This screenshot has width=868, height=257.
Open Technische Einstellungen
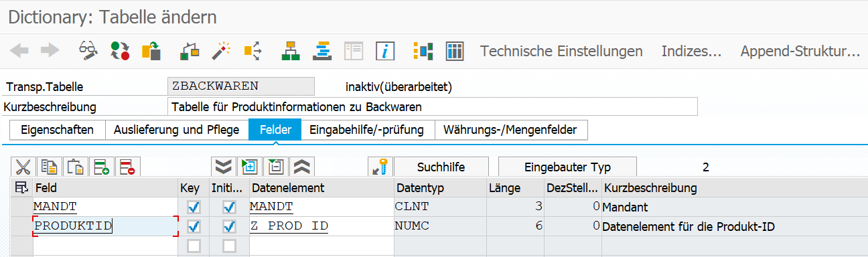pos(561,51)
